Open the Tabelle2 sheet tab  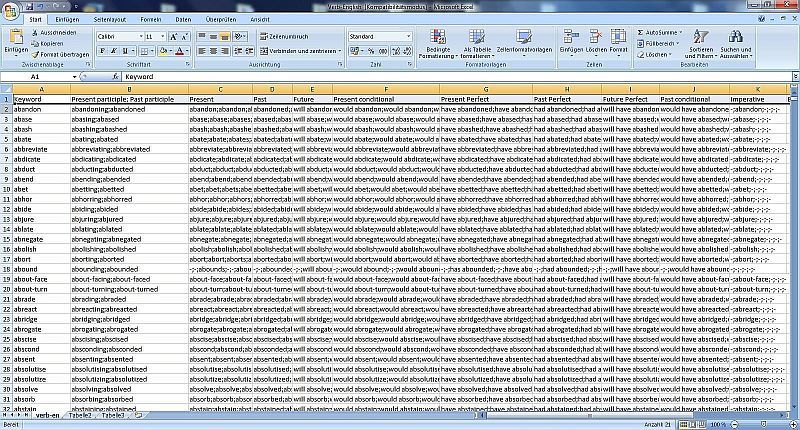coord(80,416)
